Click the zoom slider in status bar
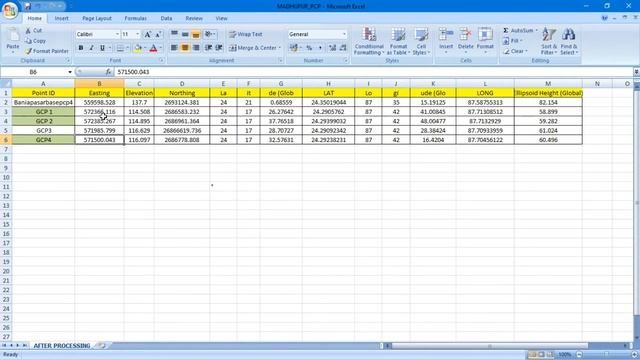Image resolution: width=640 pixels, height=360 pixels. pyautogui.click(x=607, y=355)
